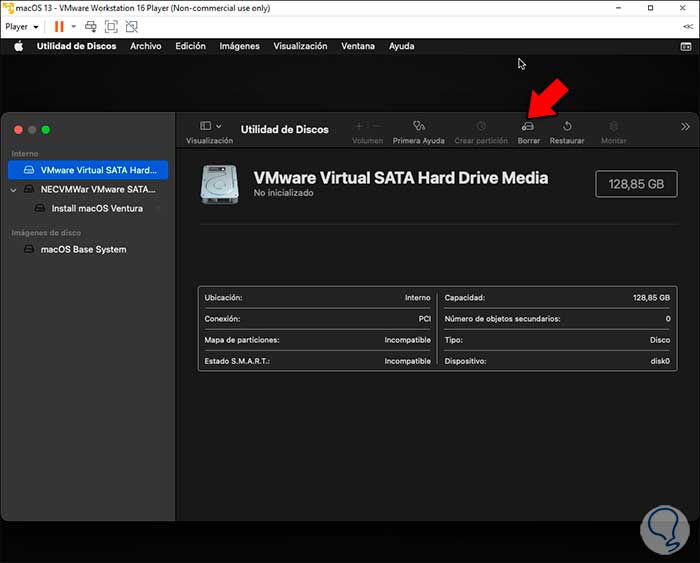Click 'Número de objetos secundarios:' label
Image resolution: width=700 pixels, height=563 pixels.
(x=502, y=319)
